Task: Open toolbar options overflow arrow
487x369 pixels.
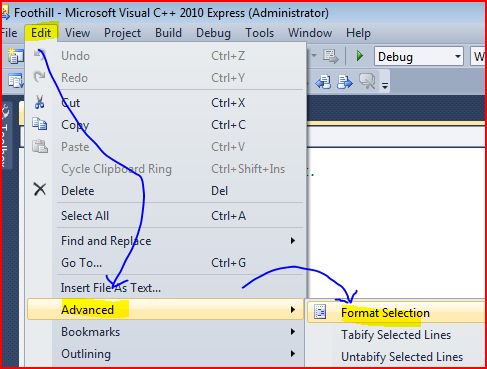Action: 385,86
